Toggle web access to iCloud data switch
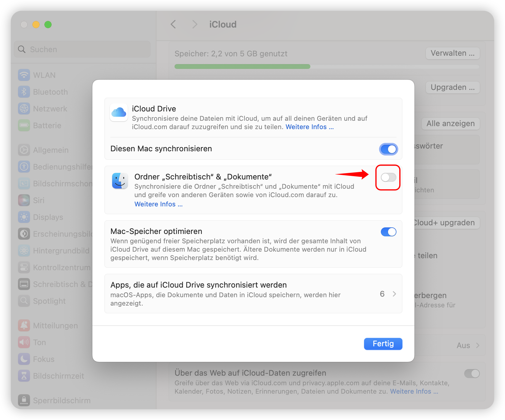The width and height of the screenshot is (505, 420). pyautogui.click(x=472, y=374)
